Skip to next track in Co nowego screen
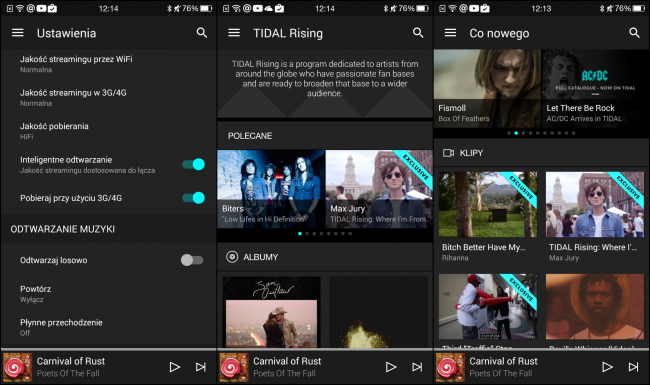 coord(633,367)
